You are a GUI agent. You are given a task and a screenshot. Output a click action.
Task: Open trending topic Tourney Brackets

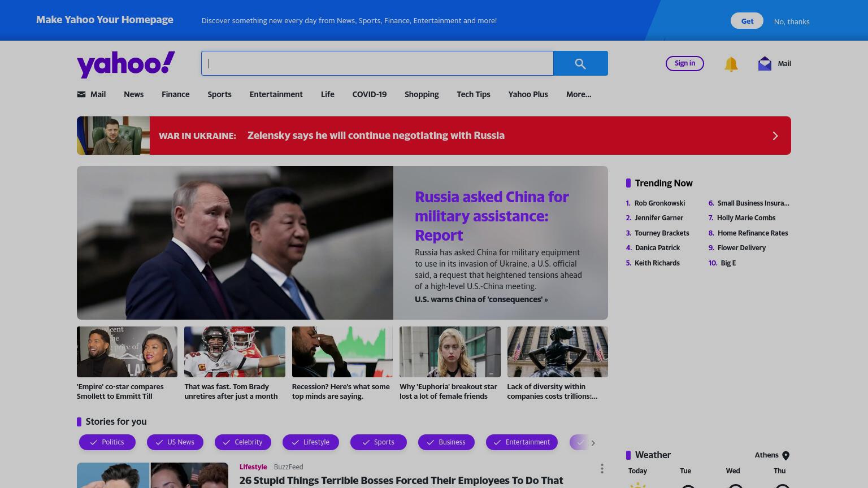pos(662,233)
